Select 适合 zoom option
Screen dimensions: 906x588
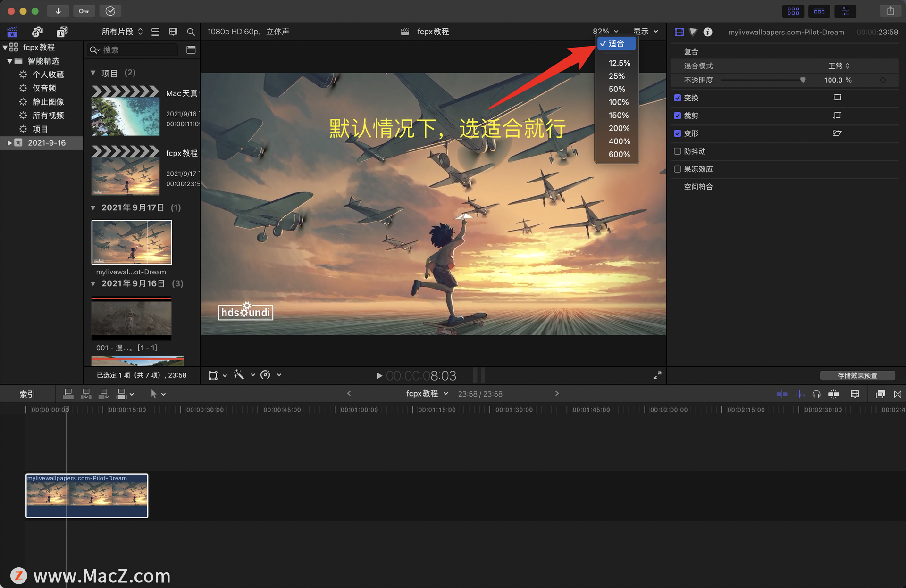click(x=617, y=43)
